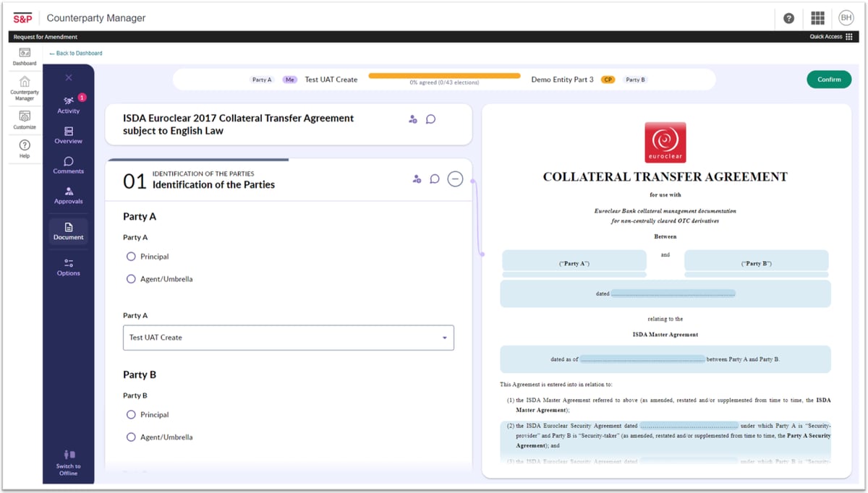Open the Options panel

point(69,267)
